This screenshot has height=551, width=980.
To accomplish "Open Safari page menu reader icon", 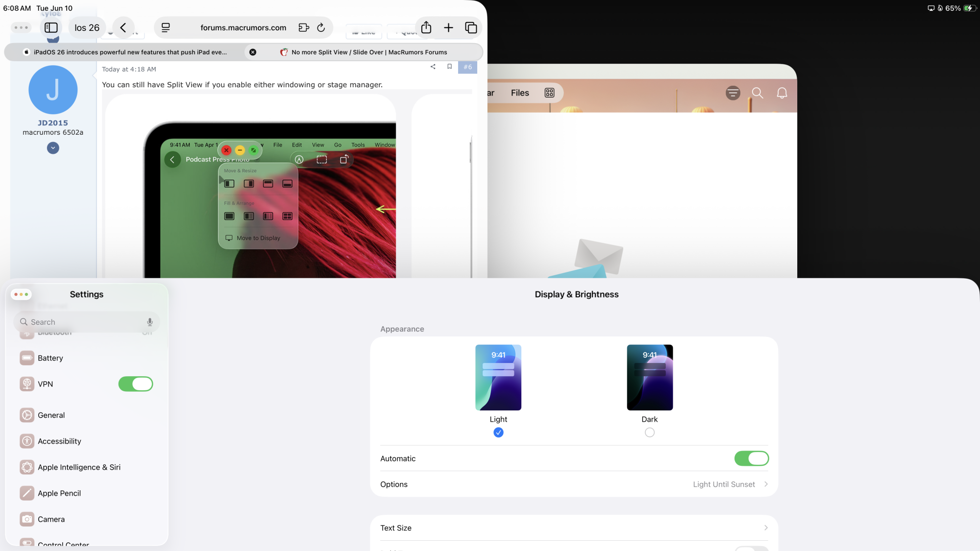I will [x=166, y=28].
